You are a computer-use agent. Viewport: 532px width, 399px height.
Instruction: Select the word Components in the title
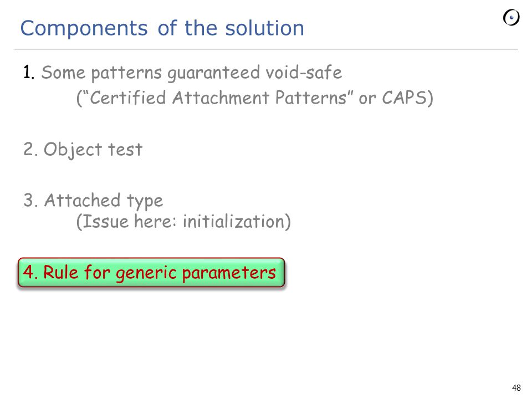tap(84, 28)
